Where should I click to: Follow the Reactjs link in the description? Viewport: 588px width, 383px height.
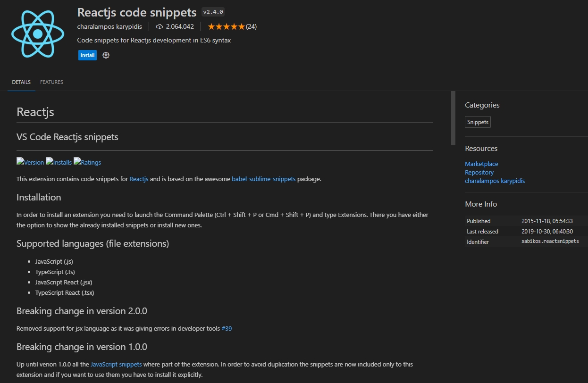(x=139, y=179)
